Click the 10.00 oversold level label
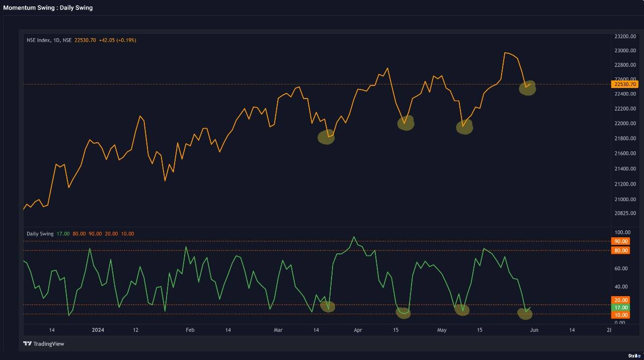Viewport: 644px width, 360px height. [621, 314]
